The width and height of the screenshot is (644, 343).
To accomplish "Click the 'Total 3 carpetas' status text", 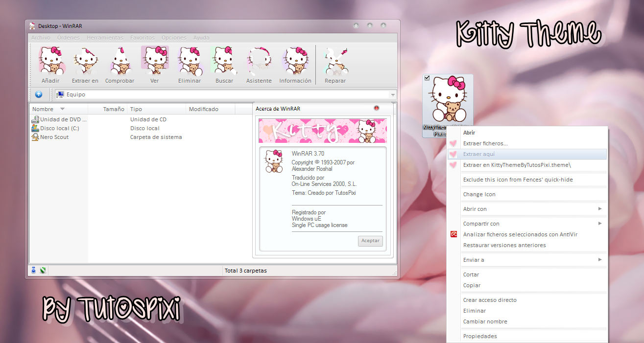I will (x=245, y=271).
